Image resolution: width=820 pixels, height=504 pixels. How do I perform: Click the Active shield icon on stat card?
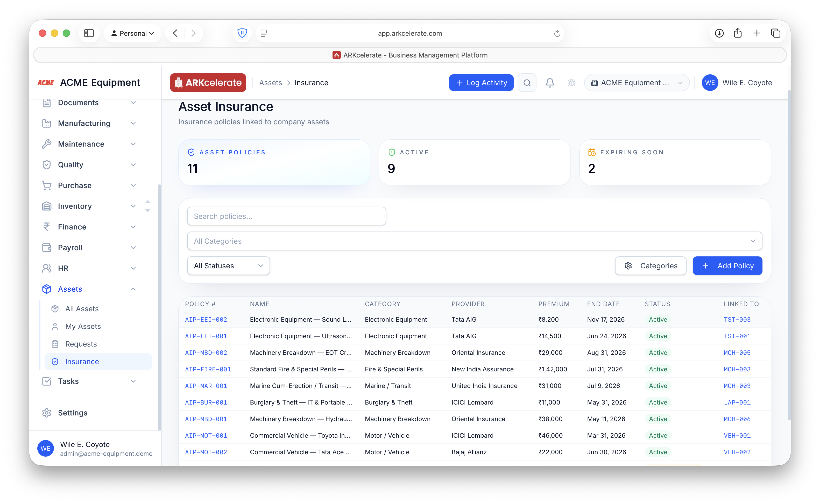pos(392,152)
